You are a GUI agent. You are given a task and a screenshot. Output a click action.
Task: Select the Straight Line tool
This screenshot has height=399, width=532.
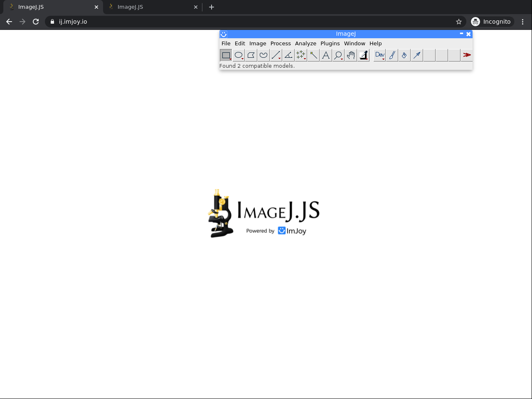(276, 55)
